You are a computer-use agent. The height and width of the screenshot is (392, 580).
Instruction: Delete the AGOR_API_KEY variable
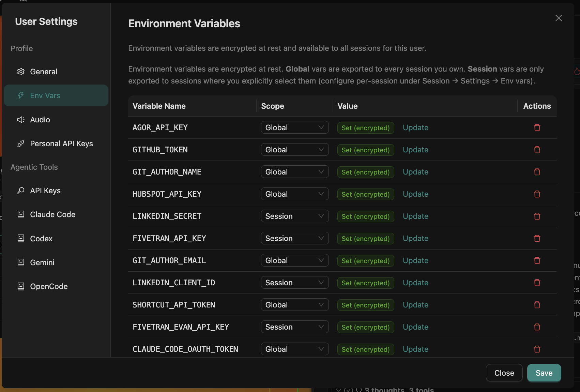(537, 127)
